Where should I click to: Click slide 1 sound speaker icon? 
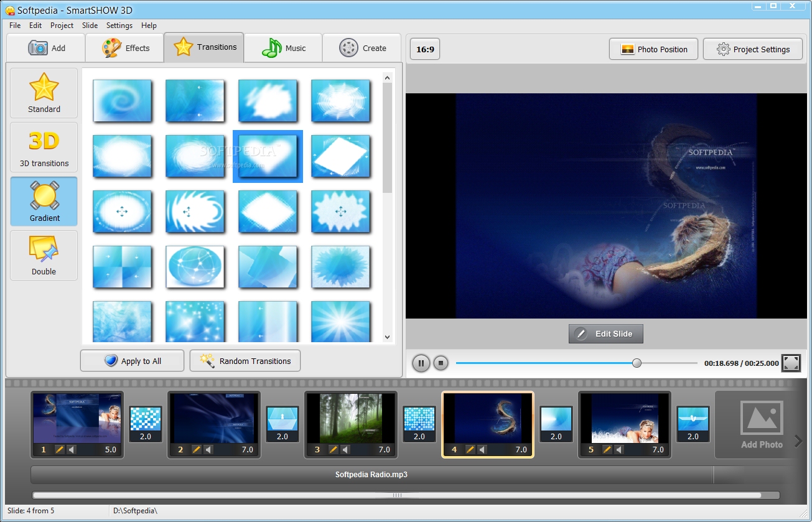click(72, 449)
